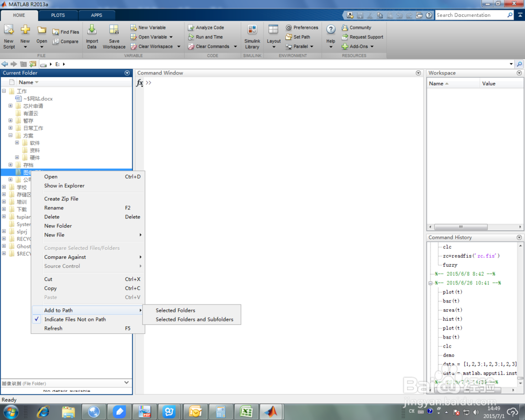
Task: Click the Save Workspace icon
Action: click(114, 30)
